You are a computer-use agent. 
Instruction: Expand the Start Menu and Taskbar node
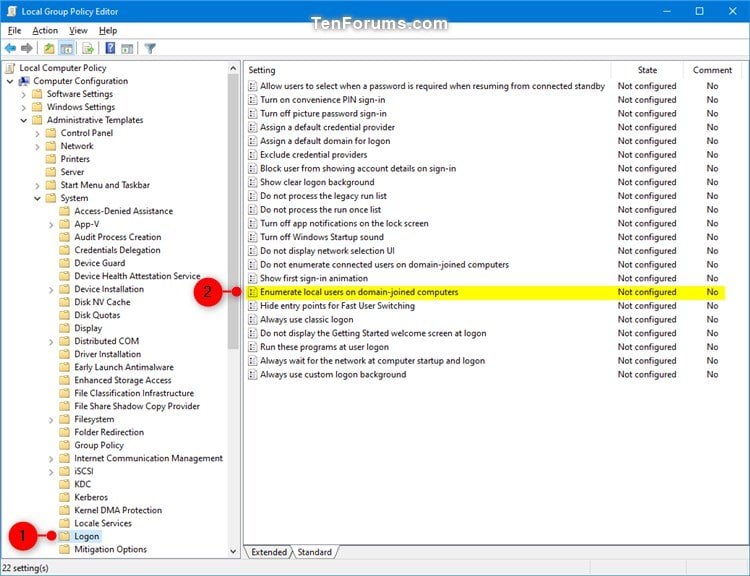coord(37,185)
